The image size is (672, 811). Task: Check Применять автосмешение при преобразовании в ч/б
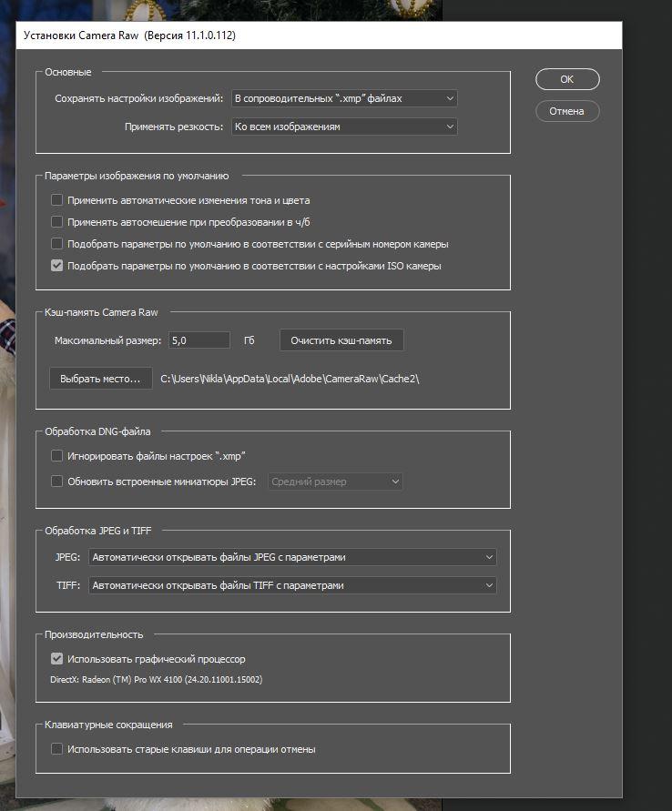click(x=56, y=222)
